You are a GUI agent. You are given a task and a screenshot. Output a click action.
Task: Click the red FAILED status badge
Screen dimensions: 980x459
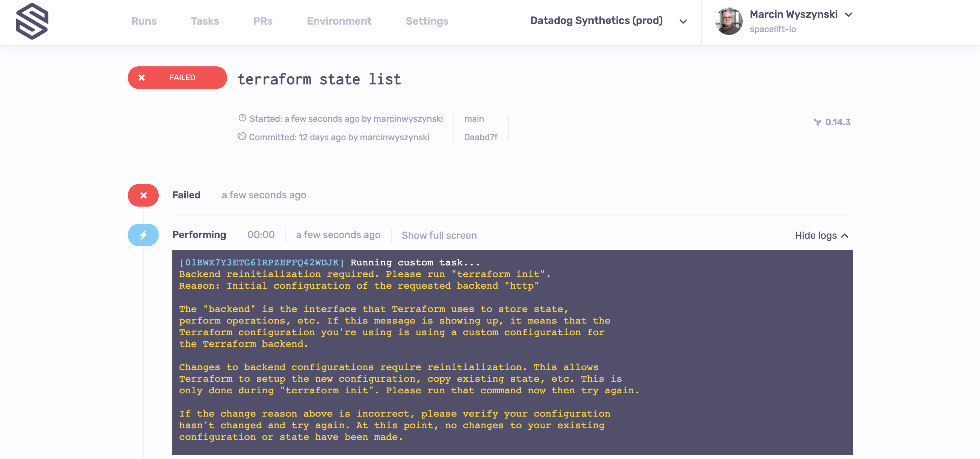(x=177, y=78)
